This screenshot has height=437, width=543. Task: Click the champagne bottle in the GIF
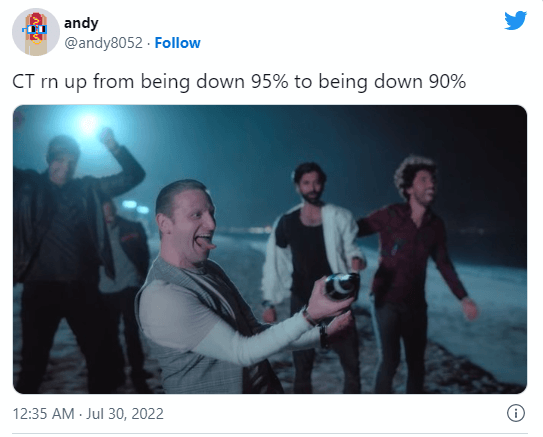click(x=342, y=286)
